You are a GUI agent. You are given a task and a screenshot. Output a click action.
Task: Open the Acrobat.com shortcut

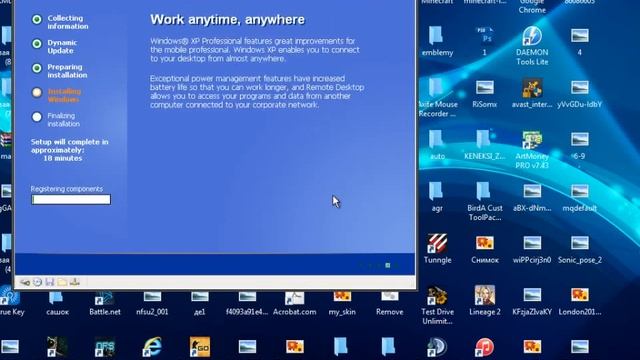(294, 298)
